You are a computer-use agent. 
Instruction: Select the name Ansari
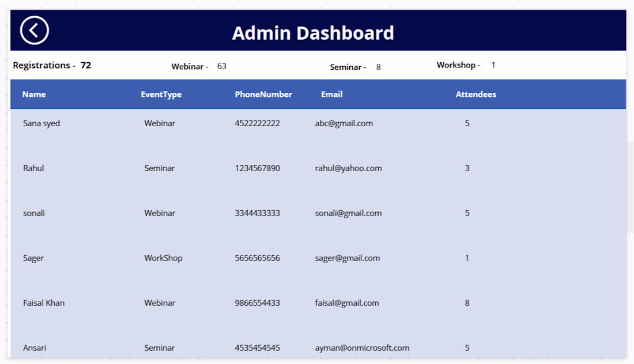click(x=35, y=347)
